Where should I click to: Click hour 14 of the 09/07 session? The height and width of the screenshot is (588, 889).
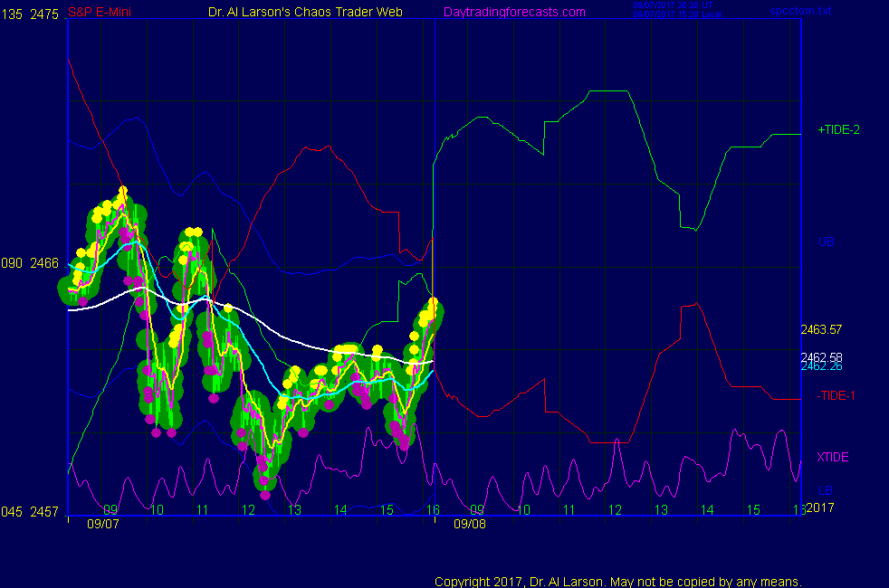click(x=340, y=510)
